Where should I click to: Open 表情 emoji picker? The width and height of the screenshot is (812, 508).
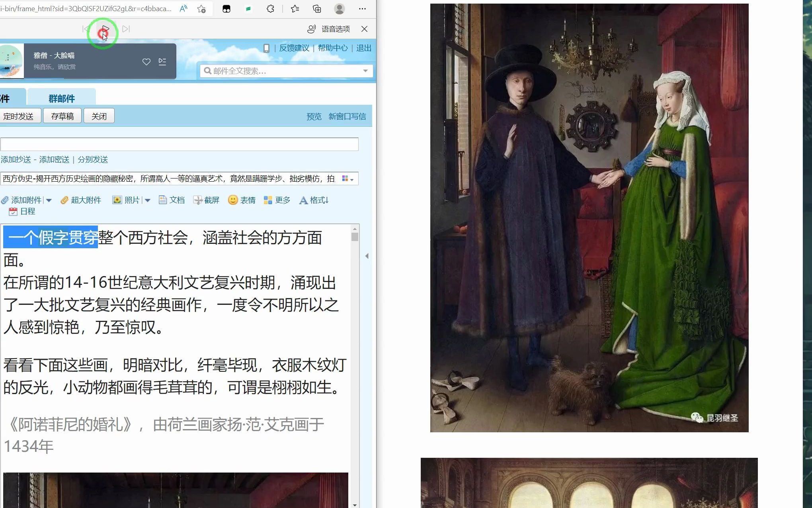[242, 200]
